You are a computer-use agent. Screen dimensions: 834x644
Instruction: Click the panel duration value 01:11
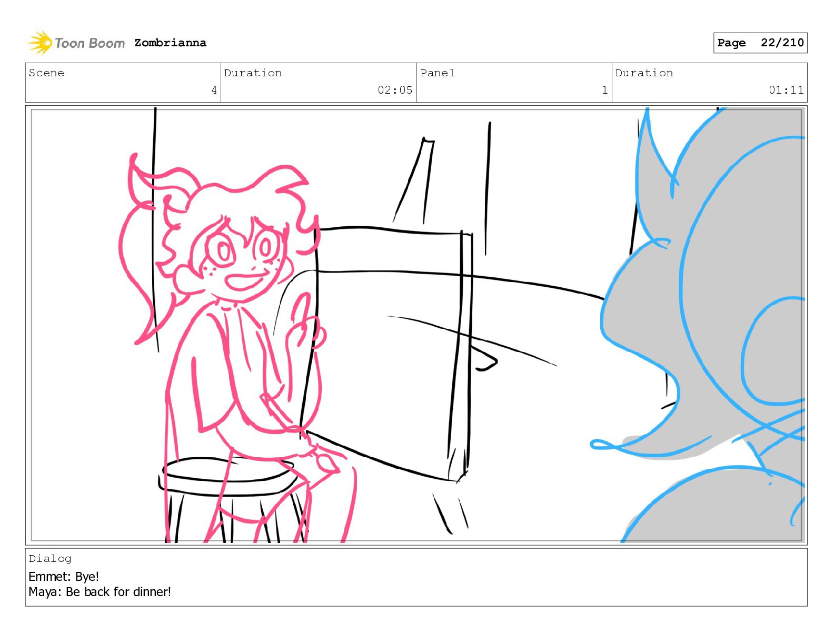coord(786,90)
